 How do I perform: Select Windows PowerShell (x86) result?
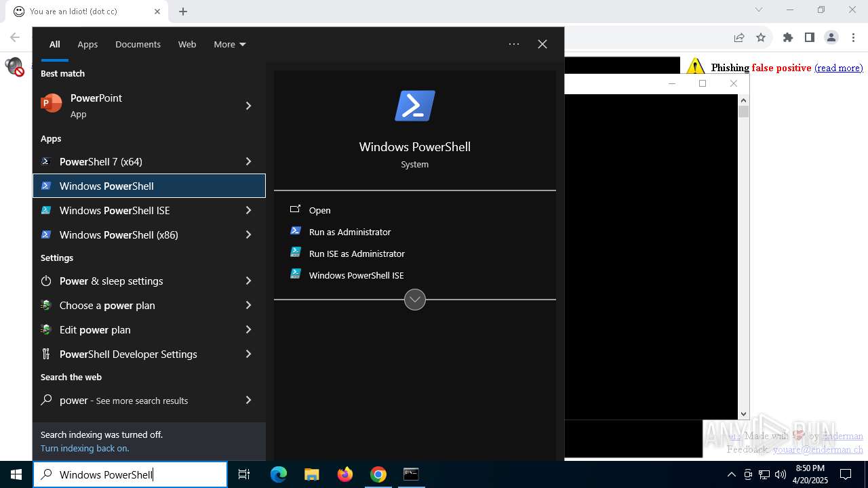point(149,235)
